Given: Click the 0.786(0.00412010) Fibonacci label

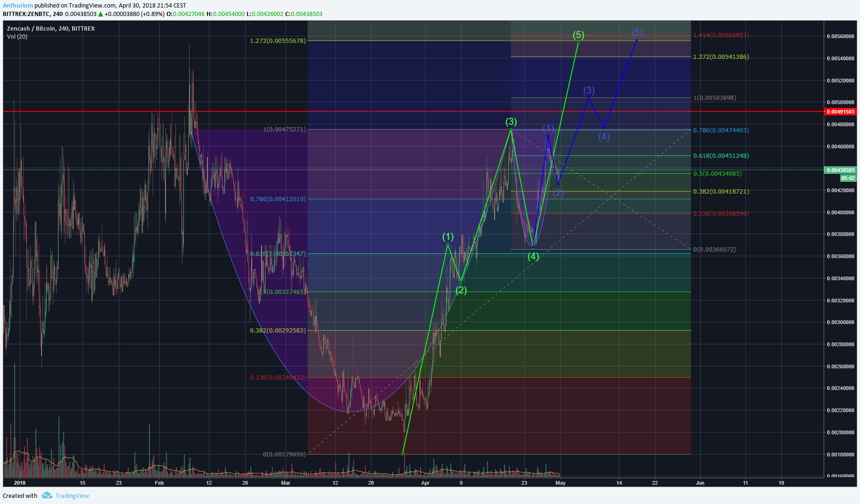Looking at the screenshot, I should [278, 199].
